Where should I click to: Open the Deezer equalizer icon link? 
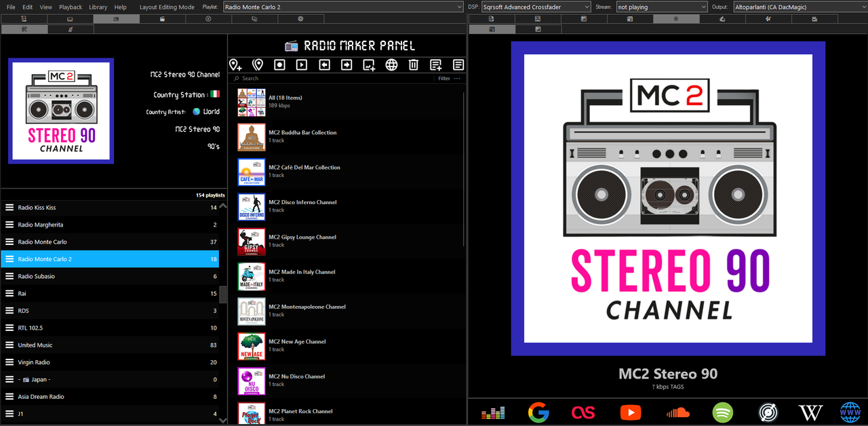[x=493, y=412]
